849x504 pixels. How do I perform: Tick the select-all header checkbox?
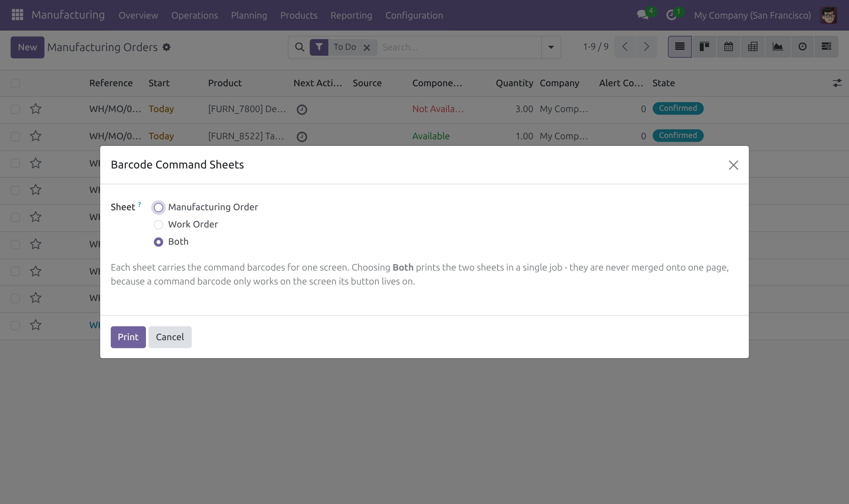pyautogui.click(x=15, y=84)
